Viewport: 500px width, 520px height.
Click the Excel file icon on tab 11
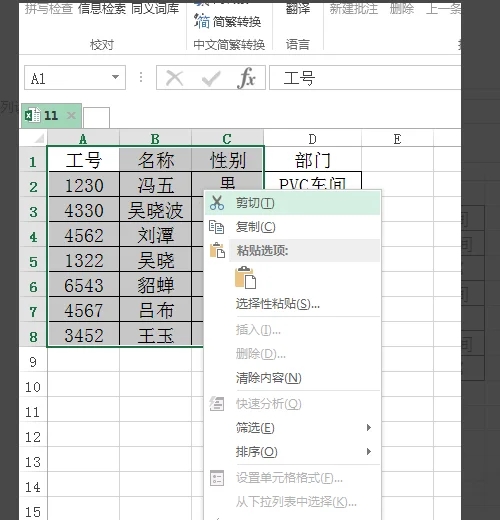click(x=33, y=115)
